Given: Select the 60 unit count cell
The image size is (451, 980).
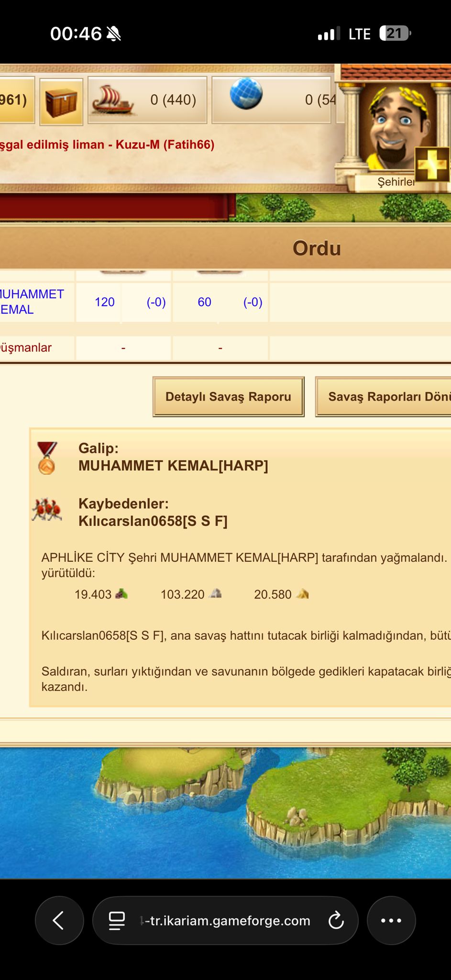Looking at the screenshot, I should tap(204, 302).
